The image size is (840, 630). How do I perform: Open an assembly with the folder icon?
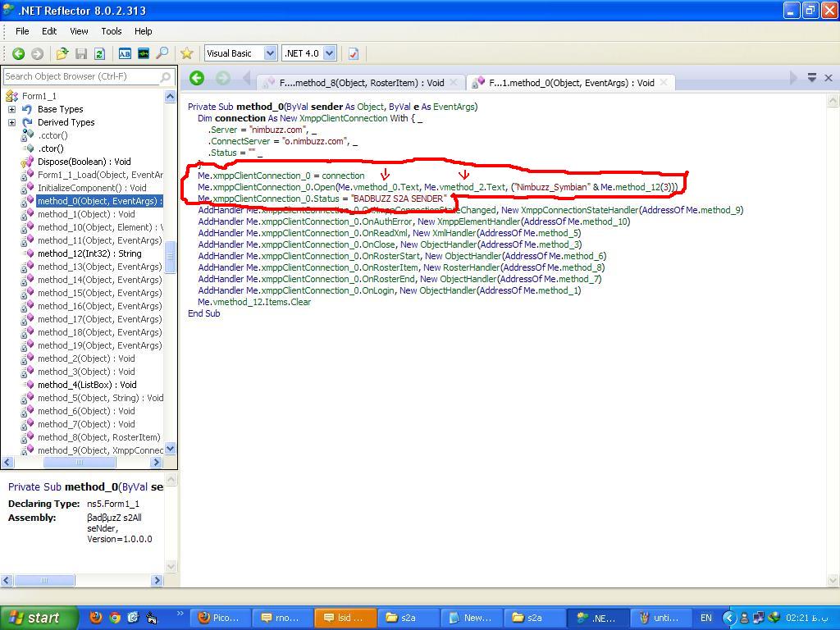click(62, 53)
